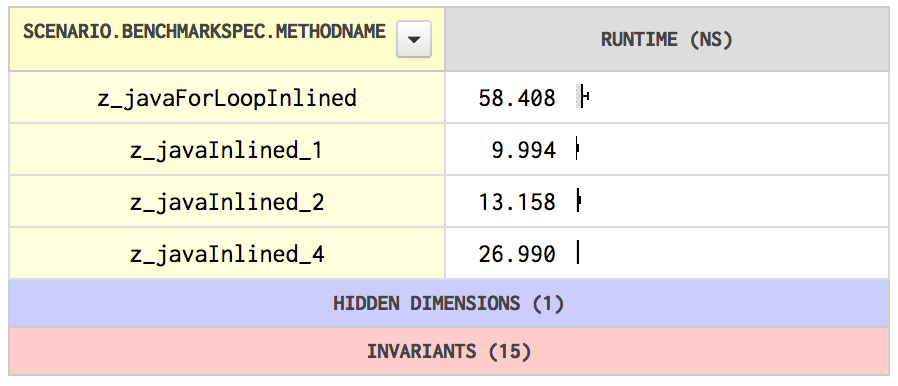This screenshot has width=898, height=386.
Task: Click the empty runtime cell for z_javaInlined_4
Action: (x=736, y=253)
